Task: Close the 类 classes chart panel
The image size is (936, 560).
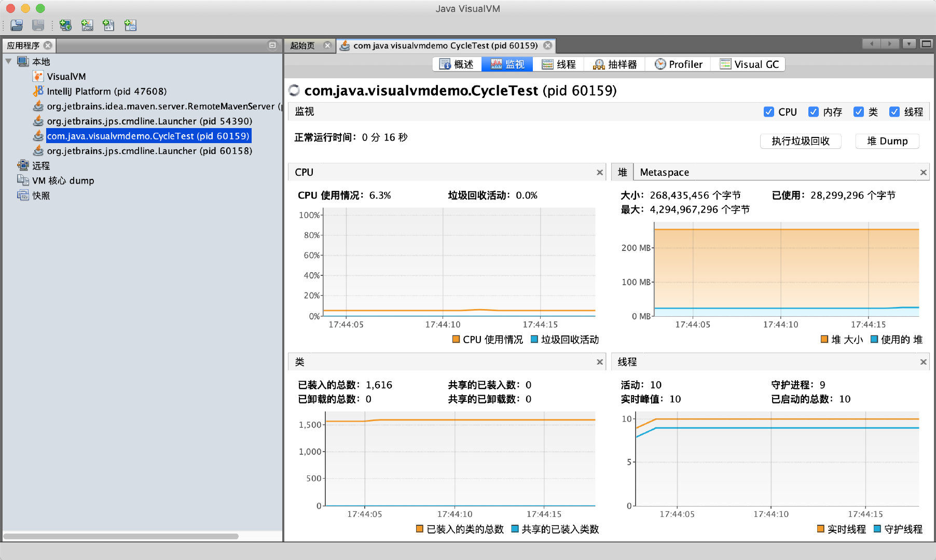Action: pos(600,362)
